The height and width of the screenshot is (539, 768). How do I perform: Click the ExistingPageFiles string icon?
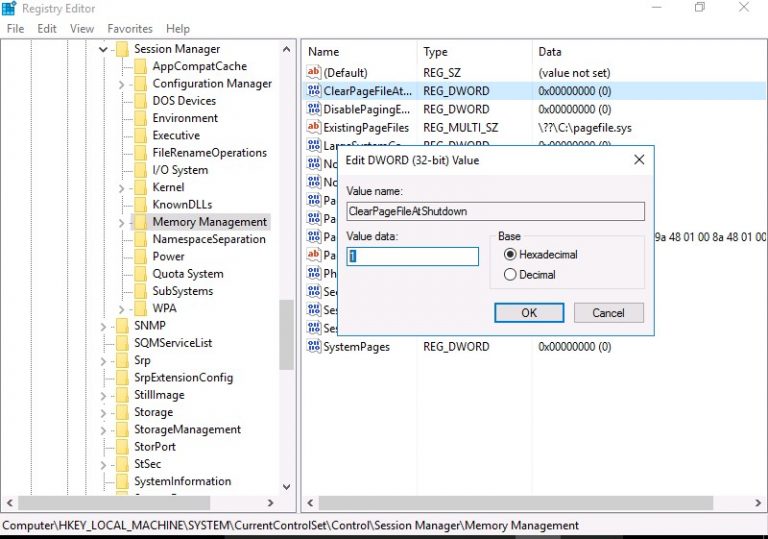coord(313,127)
